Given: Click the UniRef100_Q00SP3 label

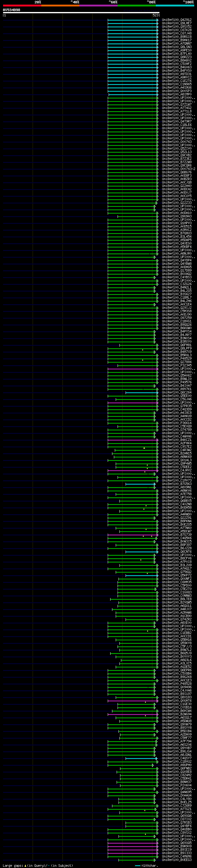Looking at the screenshot, I should coord(176,91).
